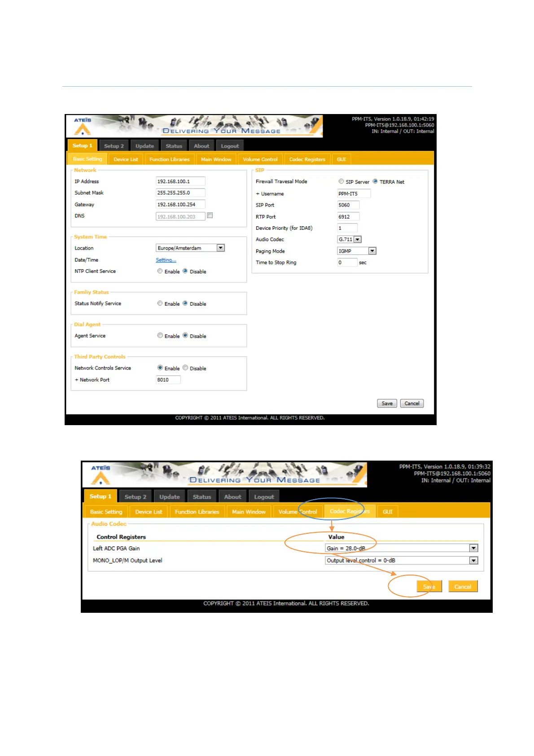Click the Device Priority input field
Image resolution: width=534 pixels, height=756 pixels.
(347, 228)
